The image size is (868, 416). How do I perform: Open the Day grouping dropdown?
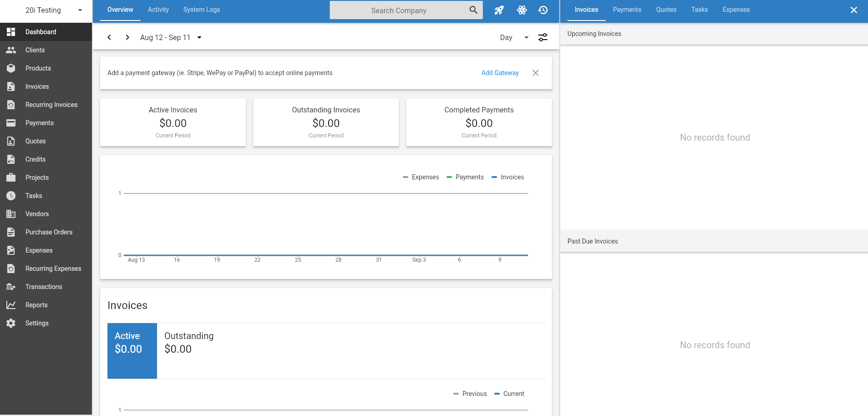click(x=514, y=37)
